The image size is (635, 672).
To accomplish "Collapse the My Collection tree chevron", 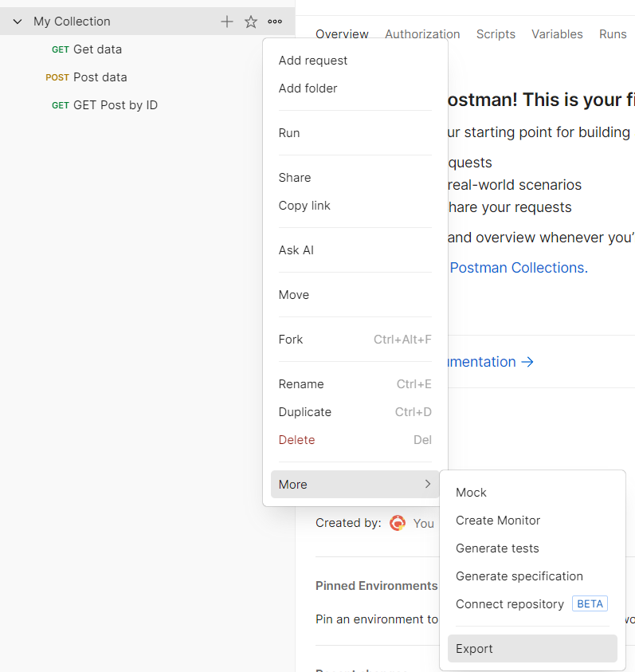I will (x=18, y=22).
